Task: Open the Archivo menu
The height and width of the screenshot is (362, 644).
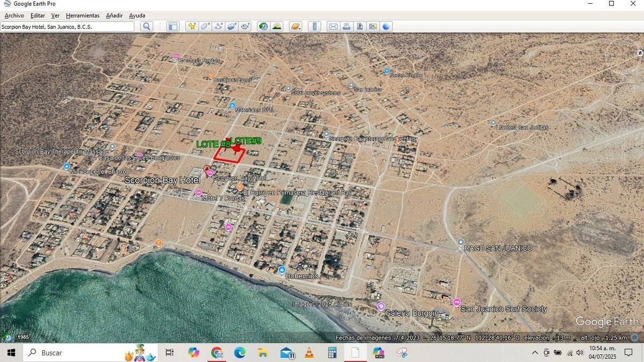Action: pyautogui.click(x=14, y=16)
